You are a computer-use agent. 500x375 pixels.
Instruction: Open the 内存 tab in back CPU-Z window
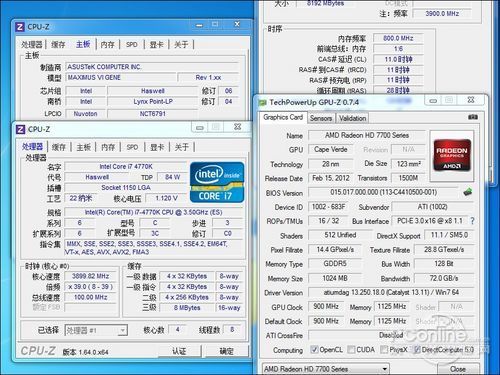[x=107, y=45]
